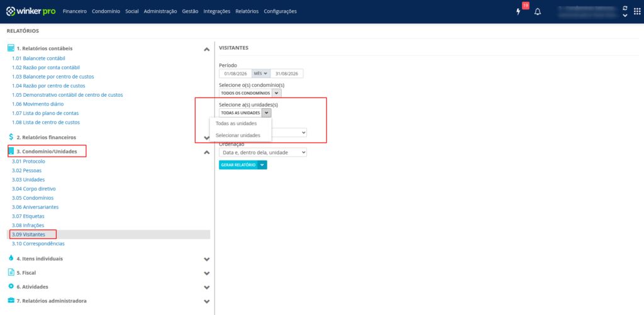Click the document icon for Fiscal
The width and height of the screenshot is (644, 315).
click(x=11, y=272)
